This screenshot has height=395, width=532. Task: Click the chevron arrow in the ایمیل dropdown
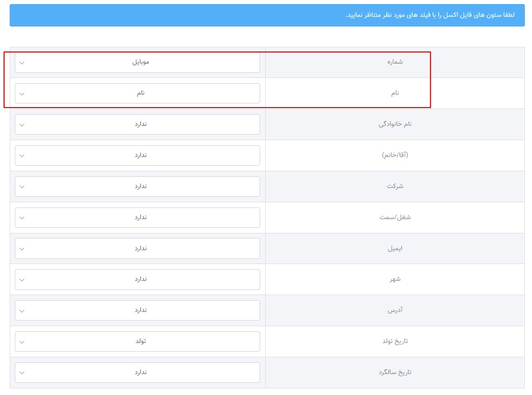pos(22,249)
